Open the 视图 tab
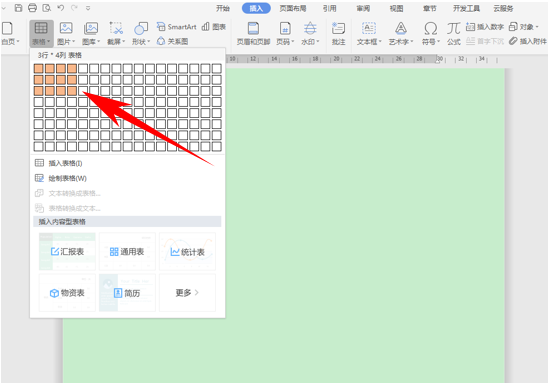Image resolution: width=548 pixels, height=383 pixels. [x=396, y=8]
